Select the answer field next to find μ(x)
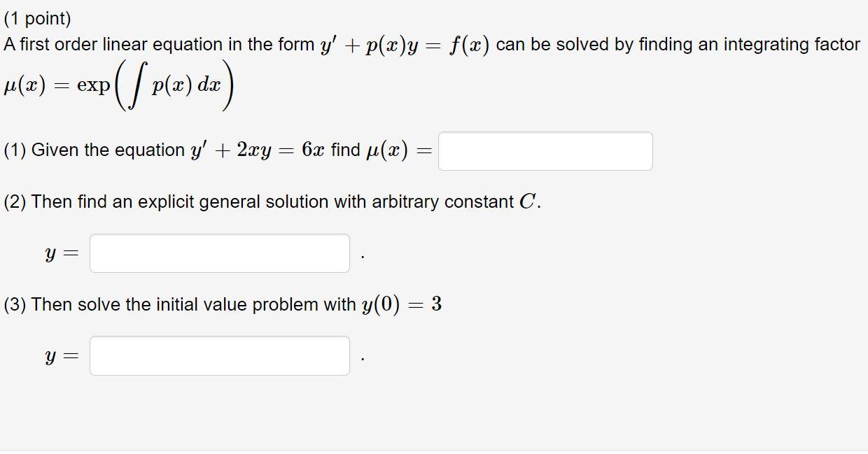 coord(545,150)
